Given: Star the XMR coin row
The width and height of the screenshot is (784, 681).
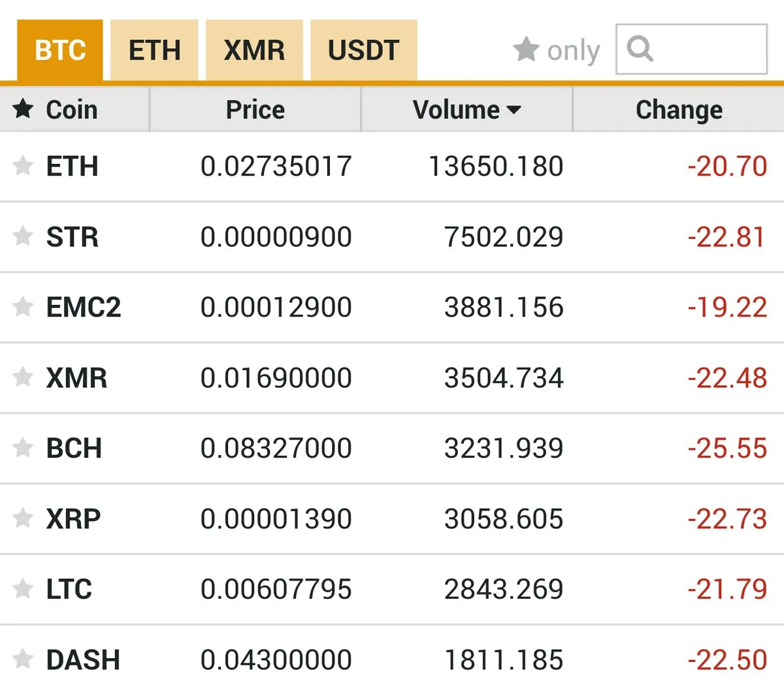Looking at the screenshot, I should [x=23, y=377].
